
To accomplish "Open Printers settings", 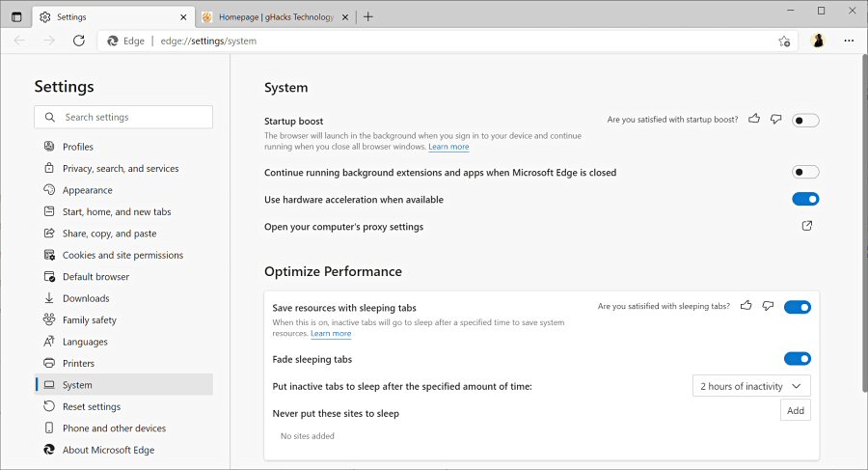I will click(124, 363).
